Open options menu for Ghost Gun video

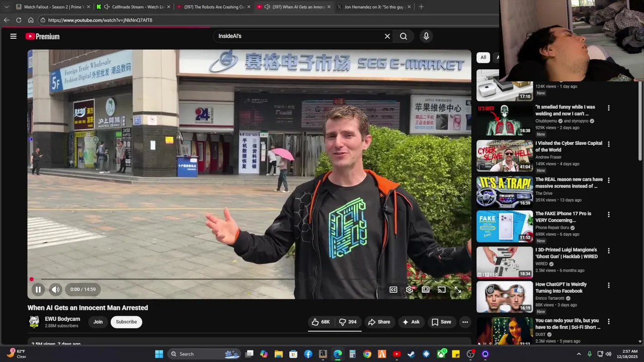(609, 250)
